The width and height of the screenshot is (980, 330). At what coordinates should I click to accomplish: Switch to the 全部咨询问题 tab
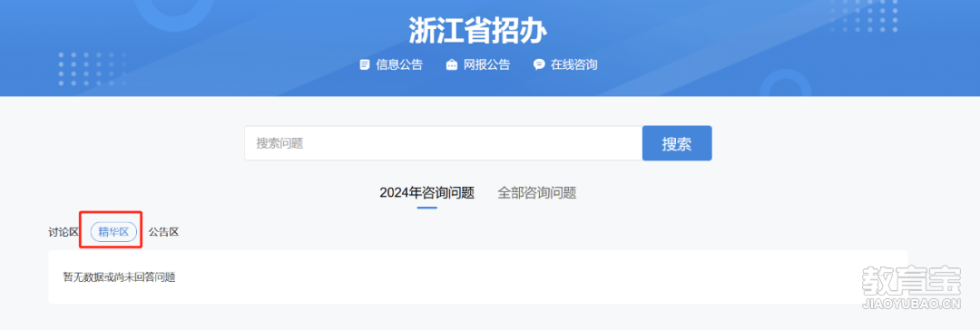tap(537, 192)
